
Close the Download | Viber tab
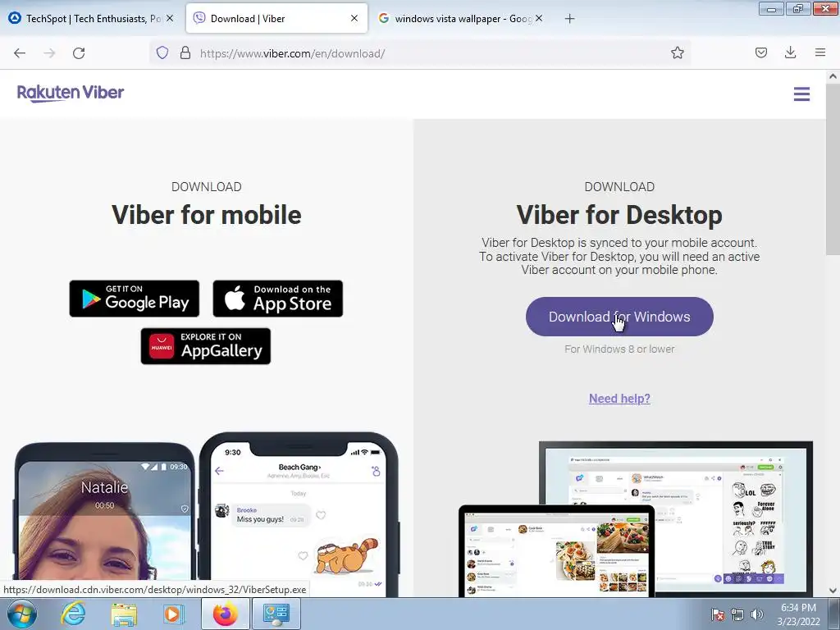point(354,18)
